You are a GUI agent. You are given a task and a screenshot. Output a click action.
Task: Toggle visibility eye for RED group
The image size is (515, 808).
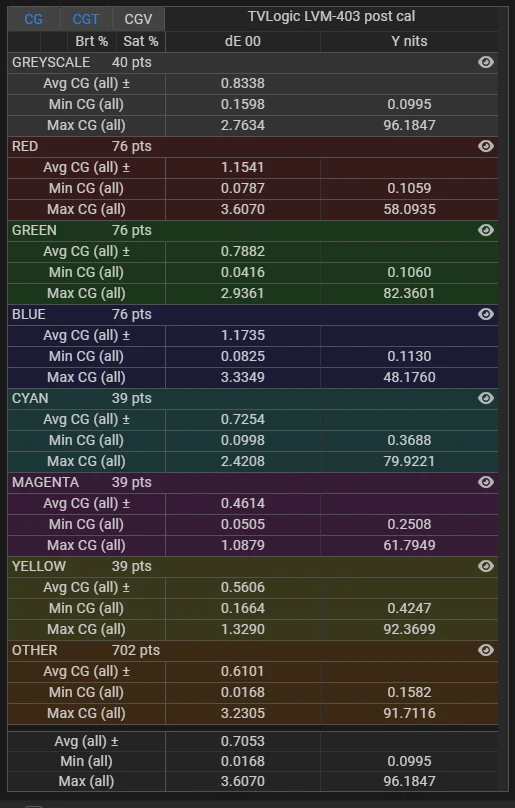pyautogui.click(x=486, y=146)
